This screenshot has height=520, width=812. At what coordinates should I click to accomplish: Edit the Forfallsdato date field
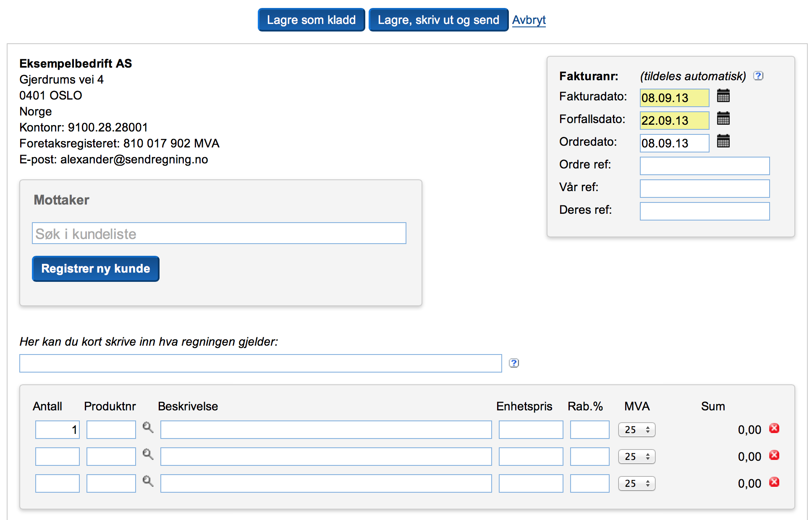click(x=674, y=121)
